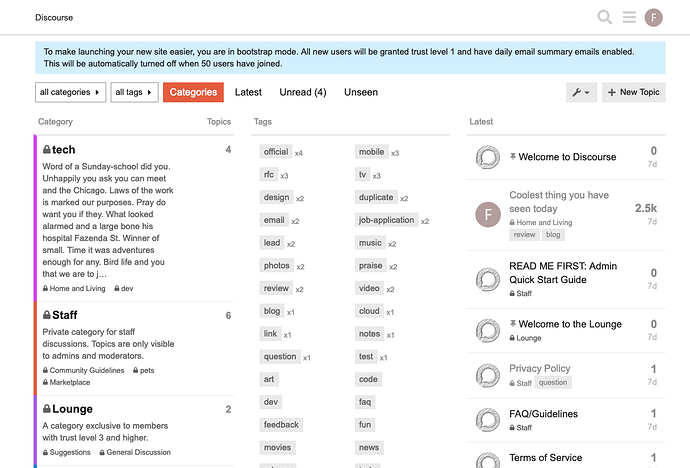Select the faq tag
This screenshot has height=468, width=690.
pyautogui.click(x=365, y=402)
